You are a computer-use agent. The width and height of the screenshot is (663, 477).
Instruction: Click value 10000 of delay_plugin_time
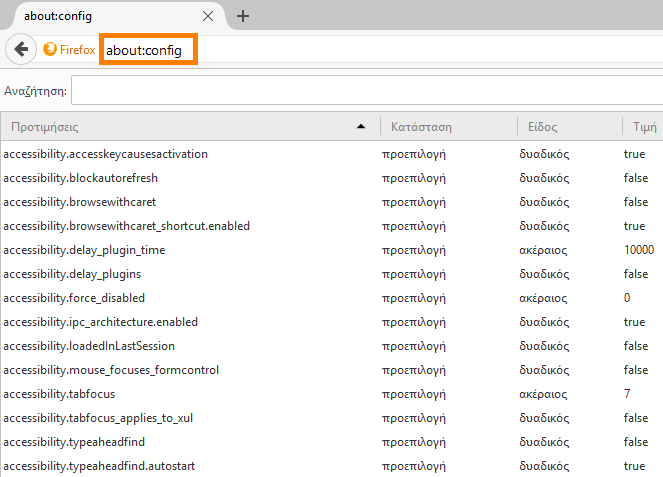639,249
